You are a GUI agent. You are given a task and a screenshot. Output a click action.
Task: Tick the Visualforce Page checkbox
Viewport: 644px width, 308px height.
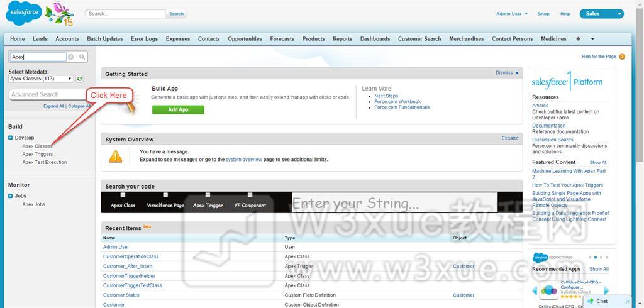tap(165, 195)
